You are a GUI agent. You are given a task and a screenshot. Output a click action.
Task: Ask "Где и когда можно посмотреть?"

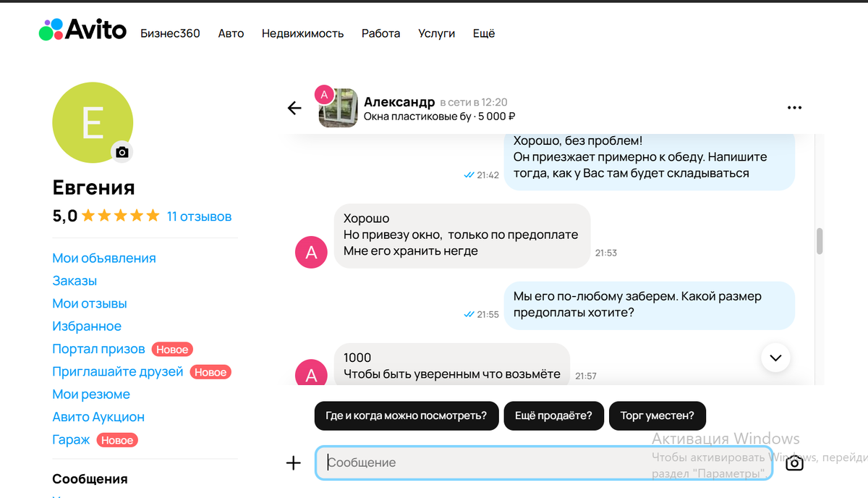tap(406, 415)
